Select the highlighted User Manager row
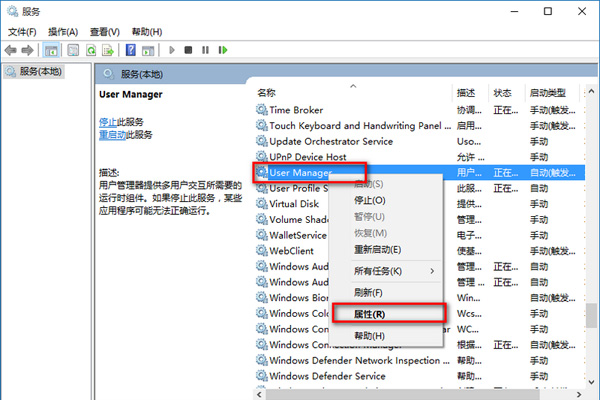Screen dimensions: 600x400 coord(419,173)
